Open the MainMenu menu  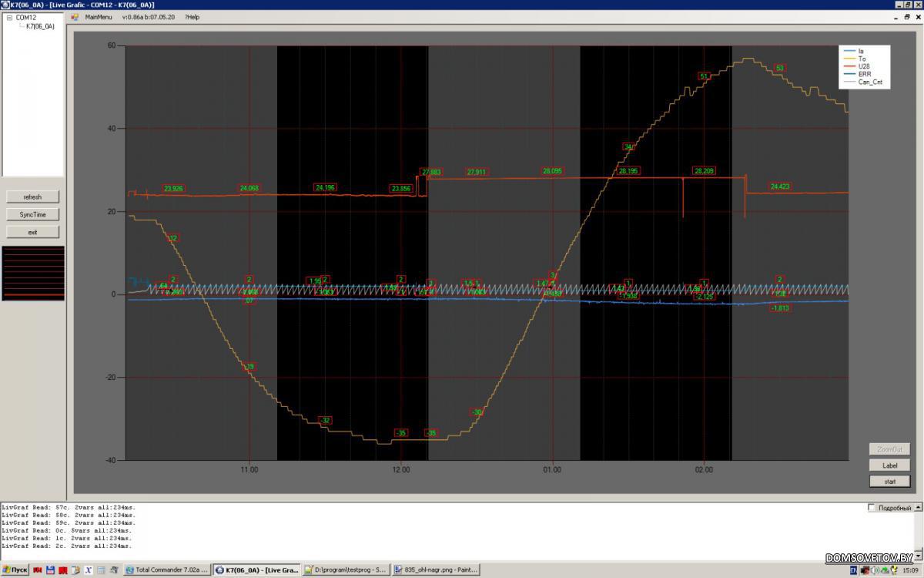coord(98,17)
